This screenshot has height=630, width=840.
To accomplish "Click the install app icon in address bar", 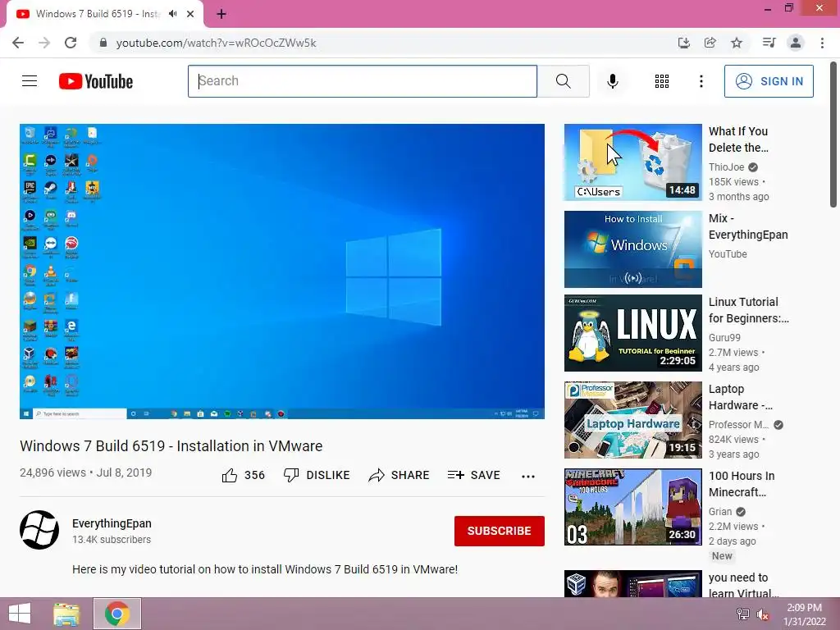I will click(683, 43).
